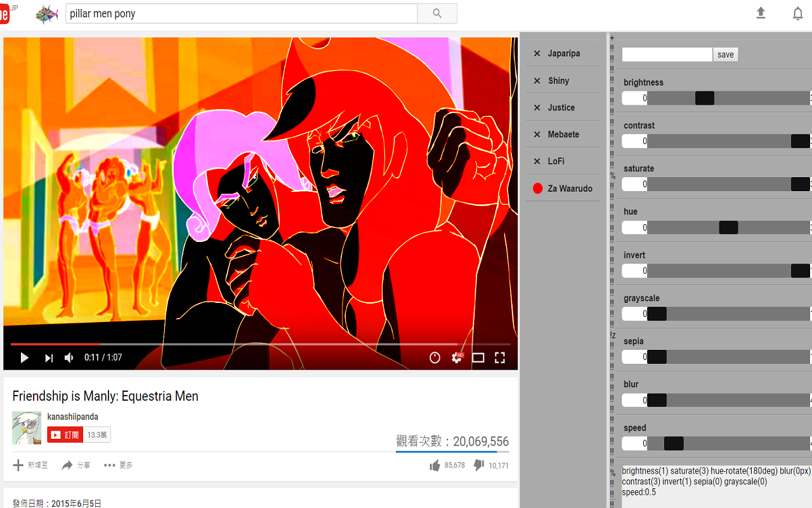Viewport: 812px width, 508px height.
Task: Click the brightness slider handle
Action: pyautogui.click(x=705, y=98)
